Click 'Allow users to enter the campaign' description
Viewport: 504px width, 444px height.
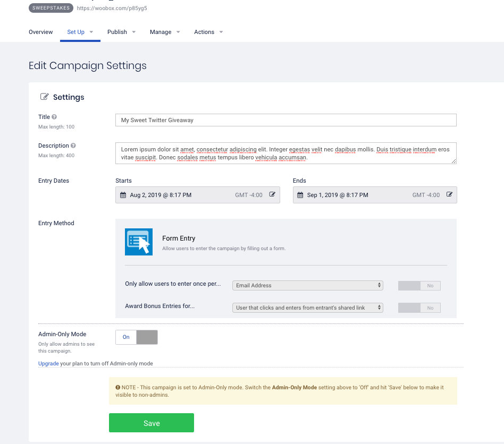(x=224, y=249)
